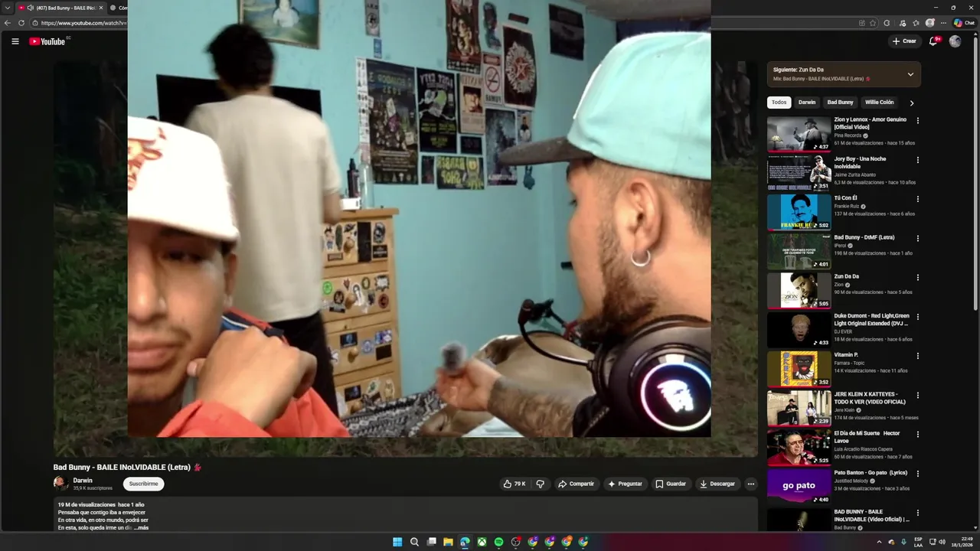Open options for Zun Da Da video

[917, 278]
